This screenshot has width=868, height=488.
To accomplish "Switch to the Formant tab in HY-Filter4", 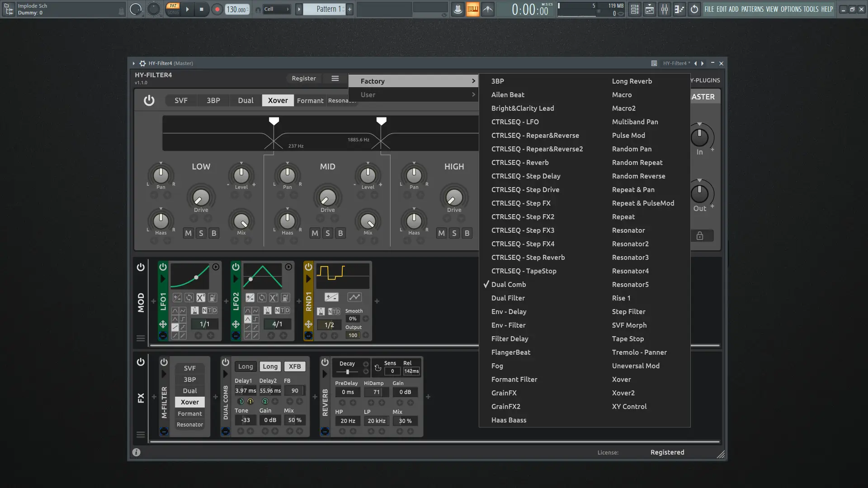I will click(310, 100).
